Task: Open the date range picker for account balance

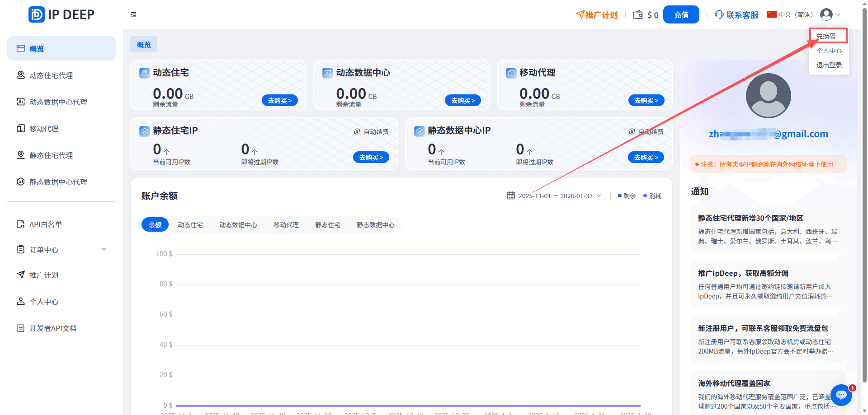Action: (x=555, y=196)
